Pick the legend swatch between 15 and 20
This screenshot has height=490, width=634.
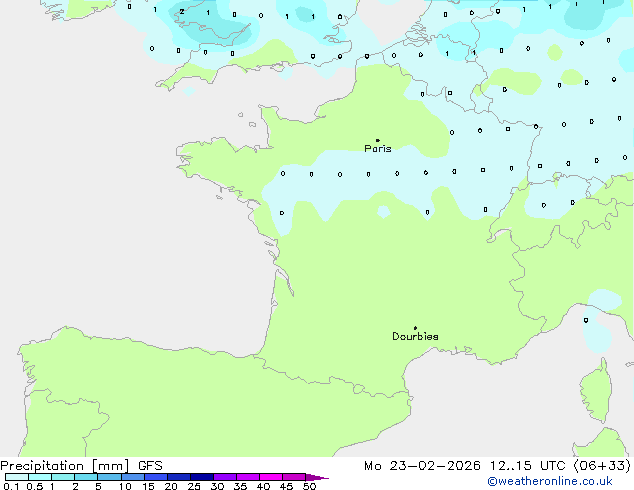click(156, 477)
